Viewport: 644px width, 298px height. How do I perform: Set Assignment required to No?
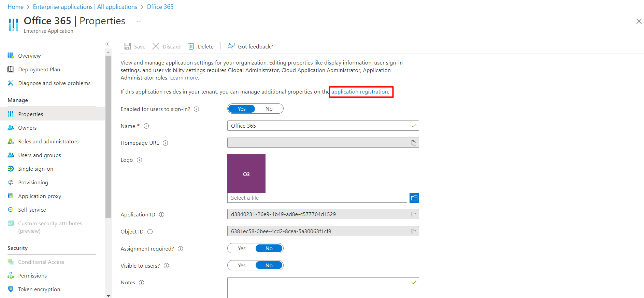(x=269, y=248)
